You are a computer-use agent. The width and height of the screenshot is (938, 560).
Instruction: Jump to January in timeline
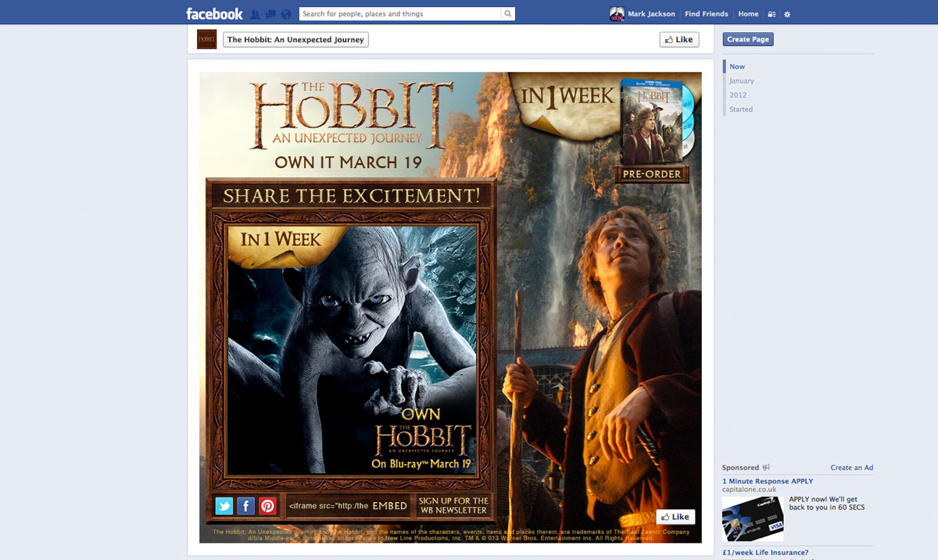click(x=742, y=80)
